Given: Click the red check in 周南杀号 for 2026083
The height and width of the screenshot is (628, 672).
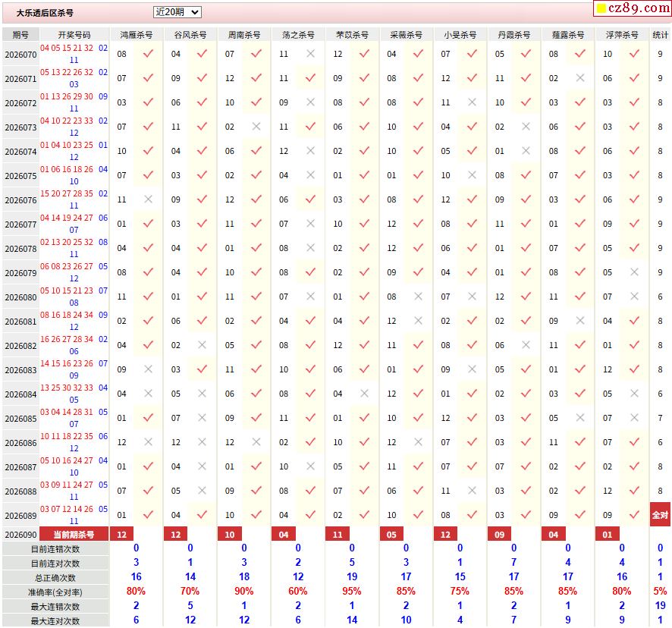Looking at the screenshot, I should [x=256, y=369].
